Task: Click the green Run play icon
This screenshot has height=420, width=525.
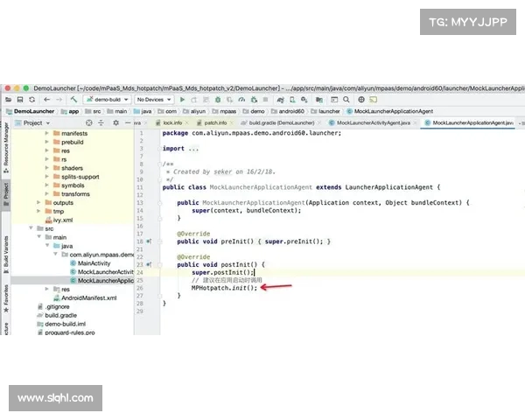Action: coord(182,100)
